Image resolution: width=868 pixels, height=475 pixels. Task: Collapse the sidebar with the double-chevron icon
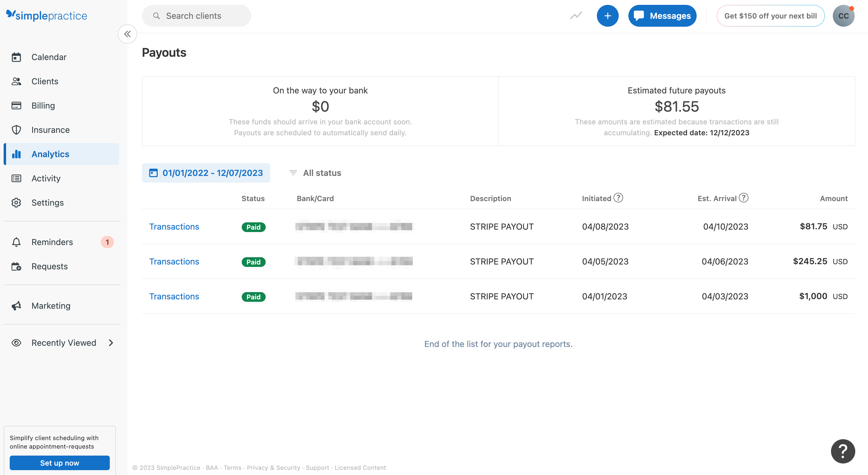[x=127, y=34]
